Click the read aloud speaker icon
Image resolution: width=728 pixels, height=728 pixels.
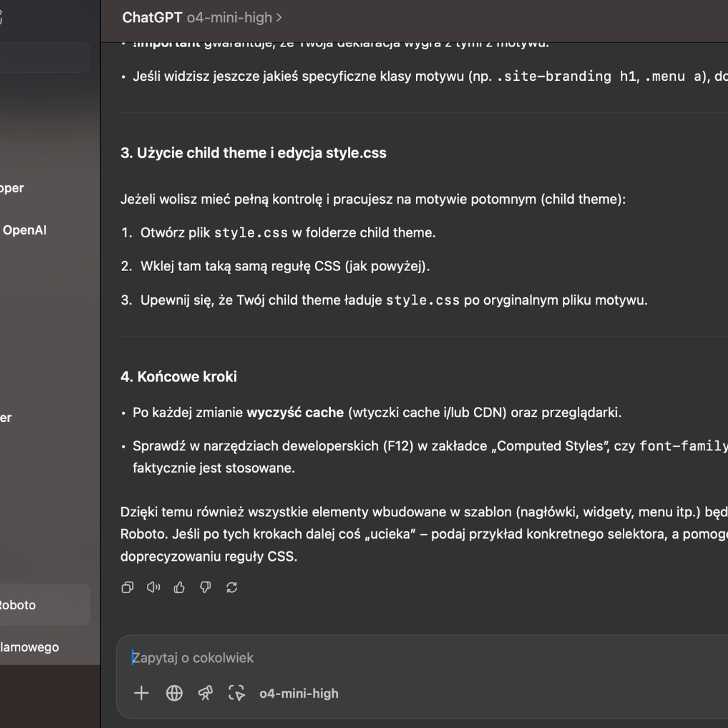coord(153,587)
